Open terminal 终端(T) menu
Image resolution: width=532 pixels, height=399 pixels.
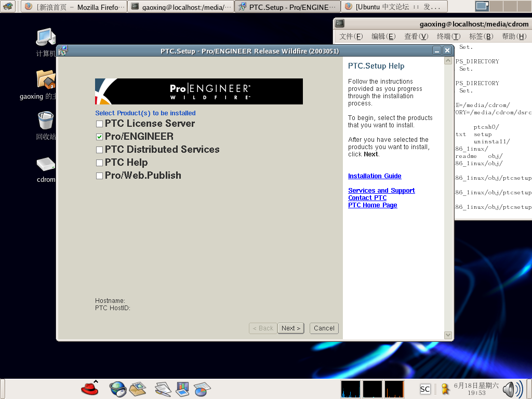448,36
